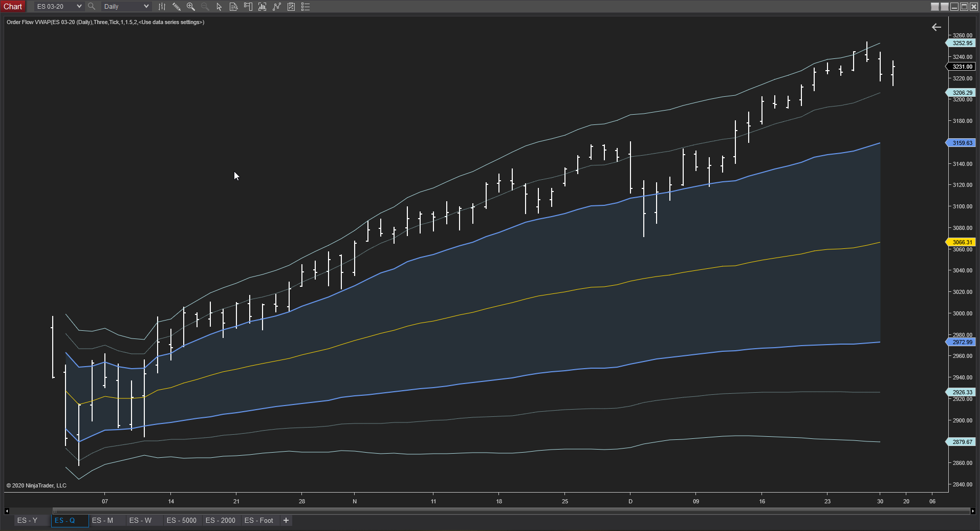Screen dimensions: 980x531
Task: Open chart properties via the checklist icon
Action: pos(306,6)
